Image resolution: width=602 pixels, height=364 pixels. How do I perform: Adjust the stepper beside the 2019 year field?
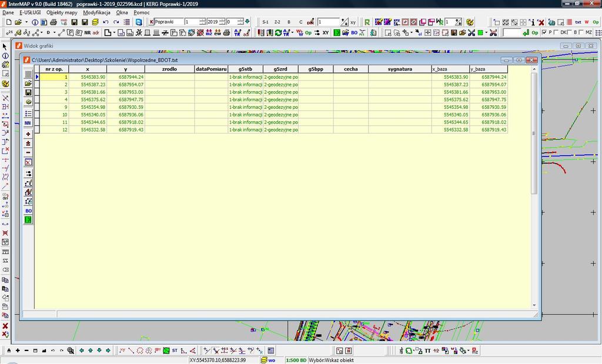click(x=222, y=22)
